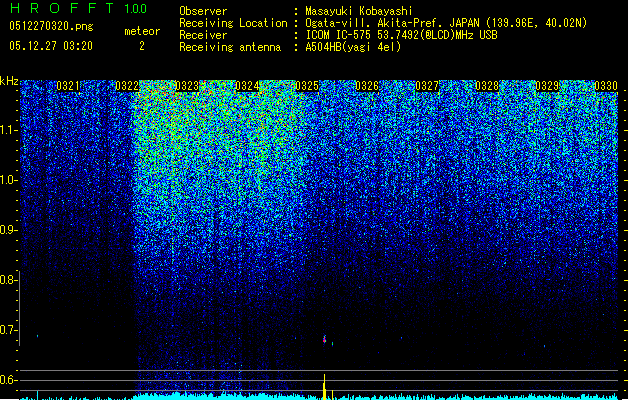
Task: Click the 1.0 kHz axis label
Action: (x=8, y=180)
